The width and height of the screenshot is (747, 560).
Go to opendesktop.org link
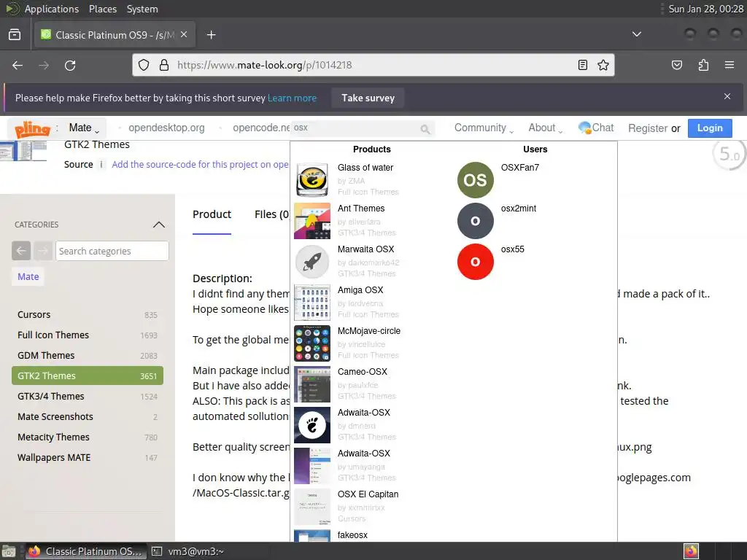coord(167,128)
